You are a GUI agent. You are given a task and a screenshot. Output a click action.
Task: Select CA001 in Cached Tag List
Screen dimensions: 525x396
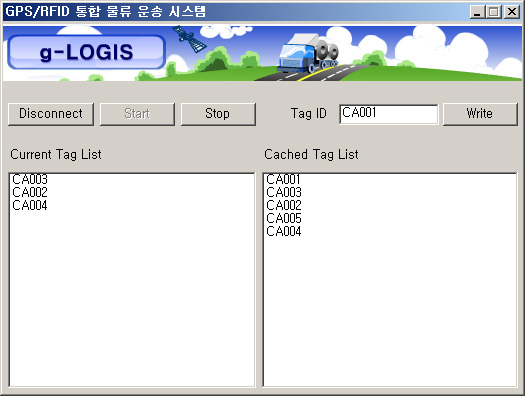[283, 179]
